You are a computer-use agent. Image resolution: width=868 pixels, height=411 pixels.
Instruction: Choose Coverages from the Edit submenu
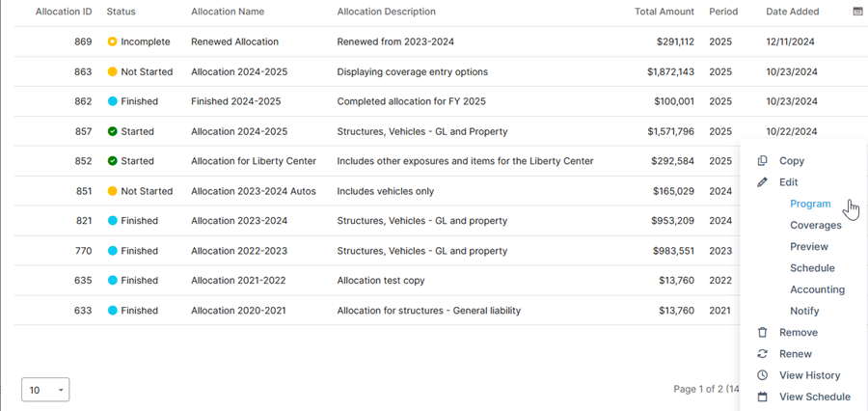(x=816, y=225)
